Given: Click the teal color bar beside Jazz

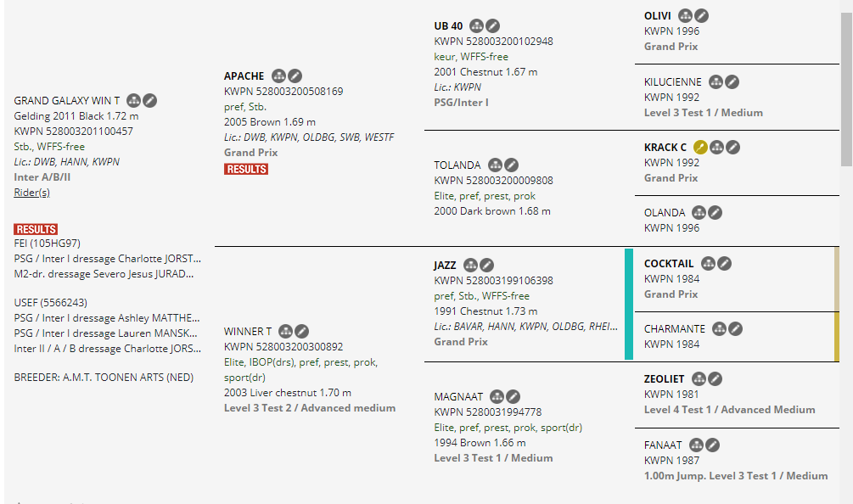Looking at the screenshot, I should [628, 304].
